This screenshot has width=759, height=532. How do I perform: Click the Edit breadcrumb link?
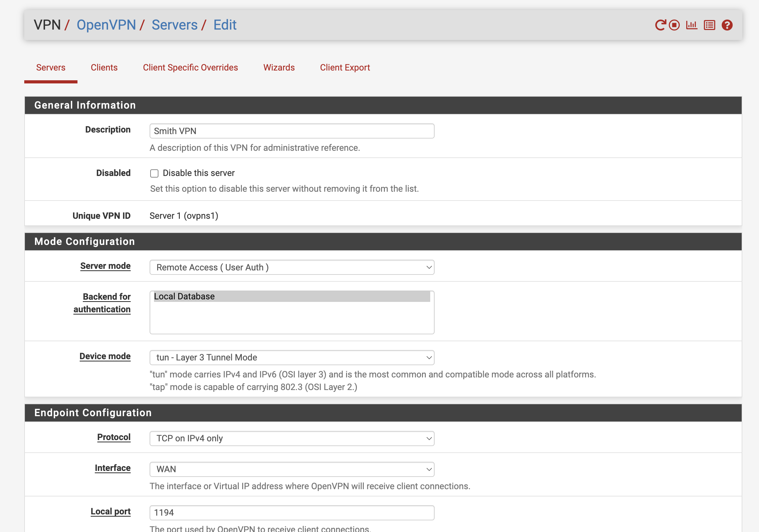(225, 25)
